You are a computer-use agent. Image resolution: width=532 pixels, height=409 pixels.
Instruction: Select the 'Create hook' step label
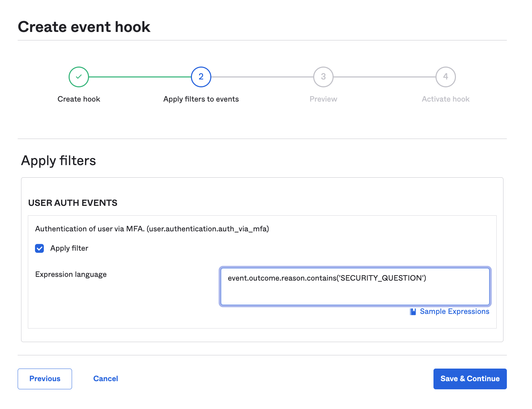point(79,99)
